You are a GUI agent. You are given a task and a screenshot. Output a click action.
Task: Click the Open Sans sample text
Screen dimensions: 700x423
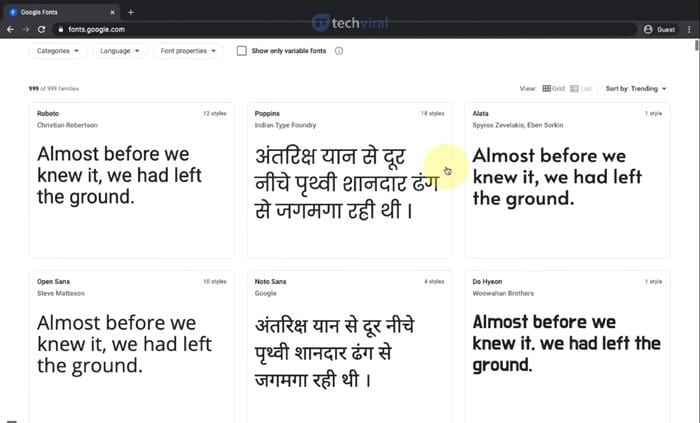tap(124, 344)
